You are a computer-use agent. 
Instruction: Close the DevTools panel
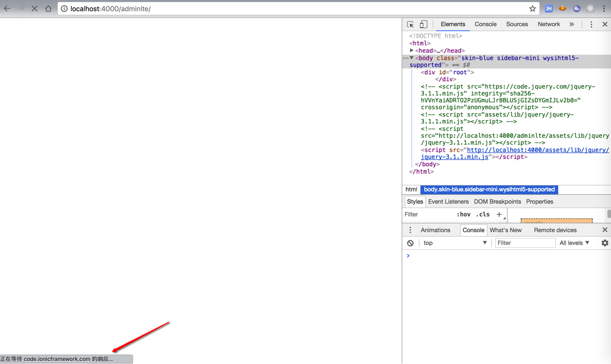605,24
